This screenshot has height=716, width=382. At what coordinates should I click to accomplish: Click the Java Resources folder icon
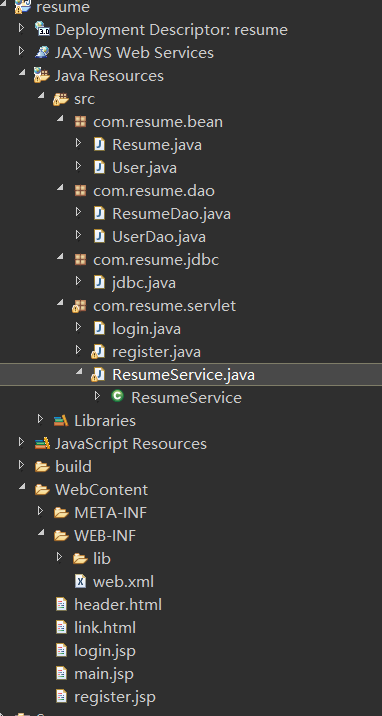pyautogui.click(x=42, y=76)
